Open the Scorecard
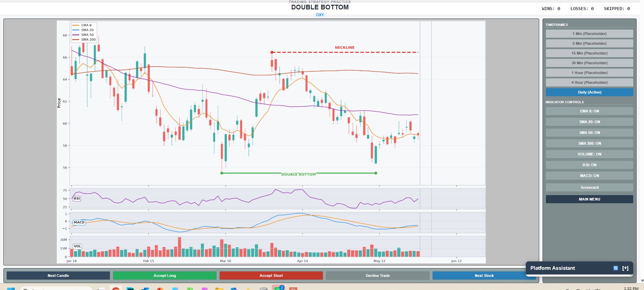Image resolution: width=644 pixels, height=290 pixels. point(589,187)
